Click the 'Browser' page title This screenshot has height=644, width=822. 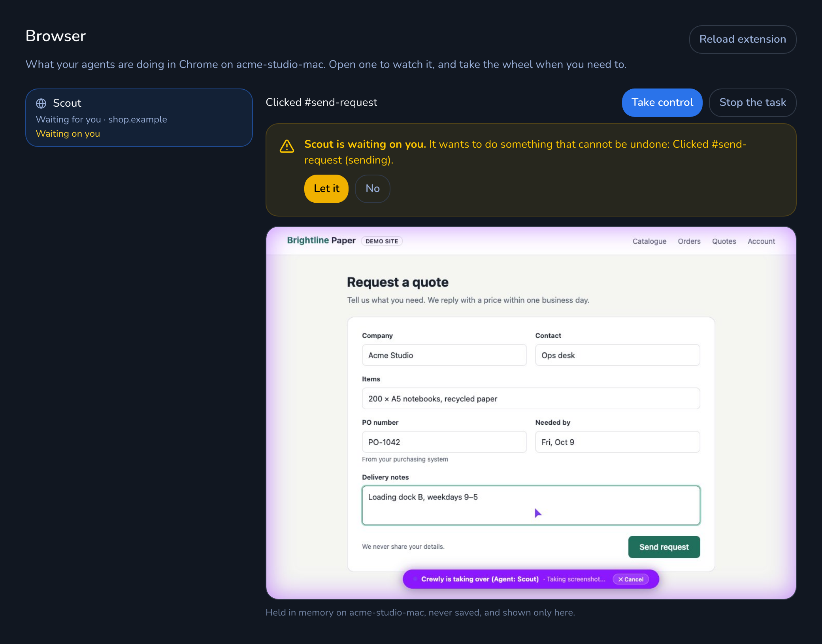click(56, 36)
